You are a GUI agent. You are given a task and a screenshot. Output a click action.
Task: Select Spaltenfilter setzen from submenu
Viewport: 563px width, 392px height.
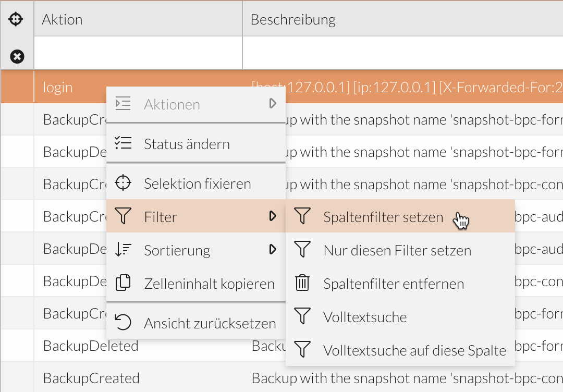(x=383, y=217)
